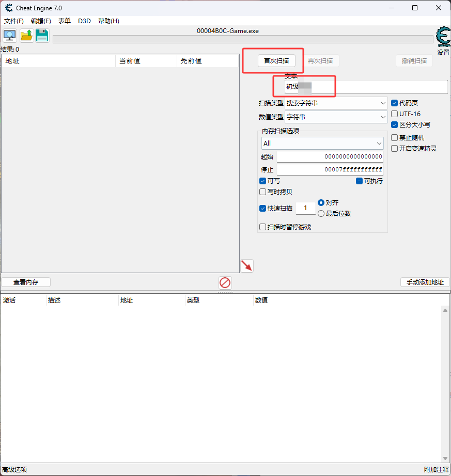Clear address list with red prohibition icon
The width and height of the screenshot is (451, 476).
click(225, 282)
